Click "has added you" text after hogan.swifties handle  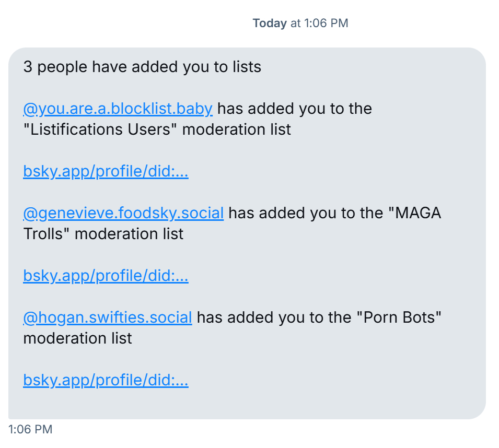246,317
